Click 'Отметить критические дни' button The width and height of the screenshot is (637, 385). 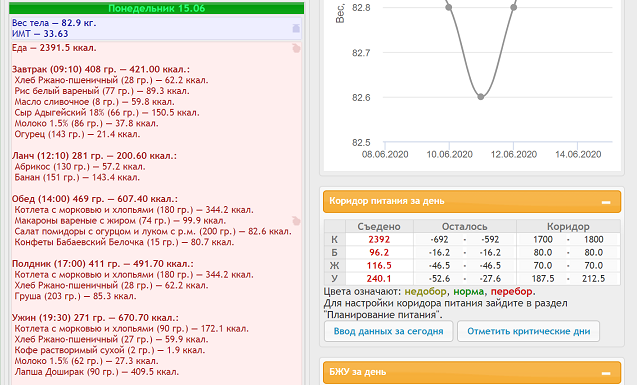[528, 331]
